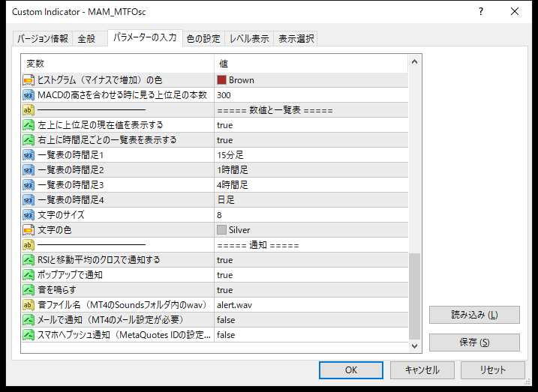Viewport: 538px width, 392px height.
Task: Click bool icon beside RSIと移動平均のクロスで通知する
Action: (x=29, y=260)
